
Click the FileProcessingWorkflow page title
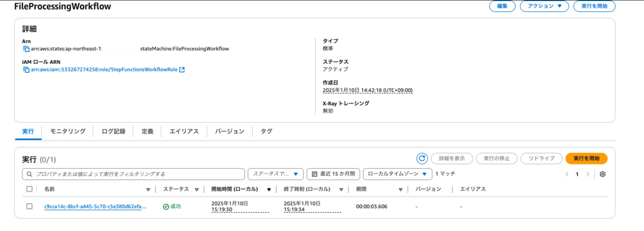(x=62, y=6)
